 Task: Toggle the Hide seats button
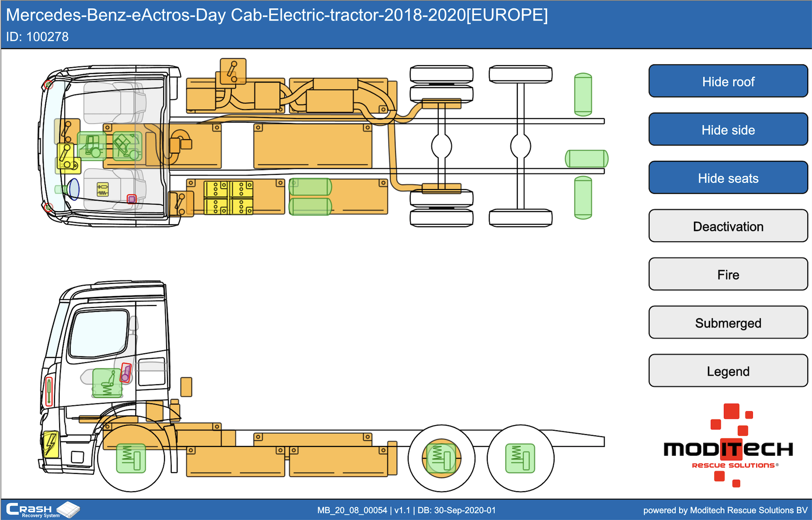[728, 178]
